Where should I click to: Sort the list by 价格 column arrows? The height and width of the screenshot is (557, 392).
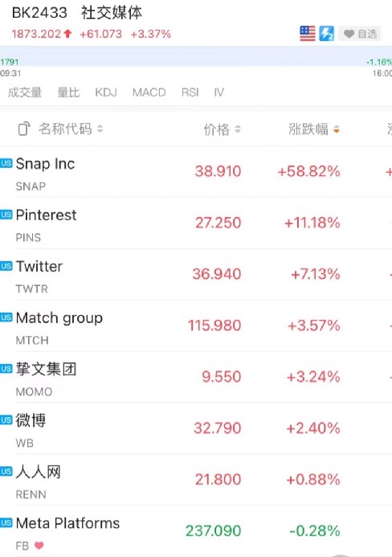(238, 129)
